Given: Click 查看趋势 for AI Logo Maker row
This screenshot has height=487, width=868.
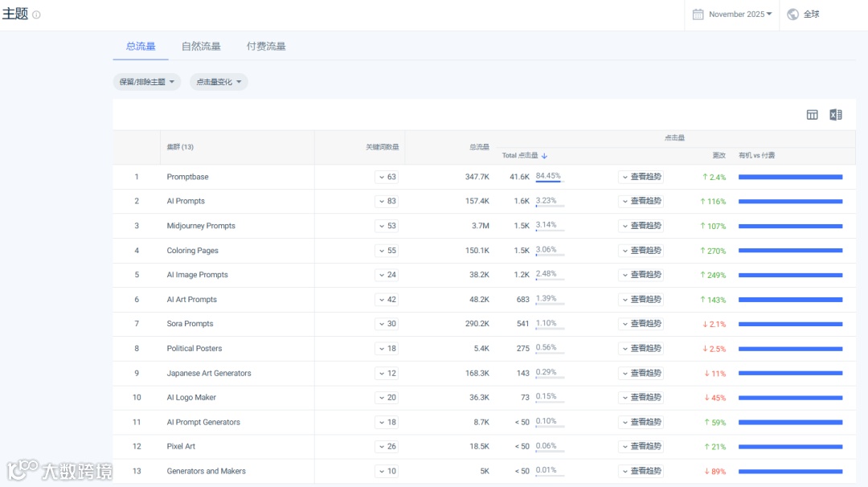Looking at the screenshot, I should (x=641, y=397).
